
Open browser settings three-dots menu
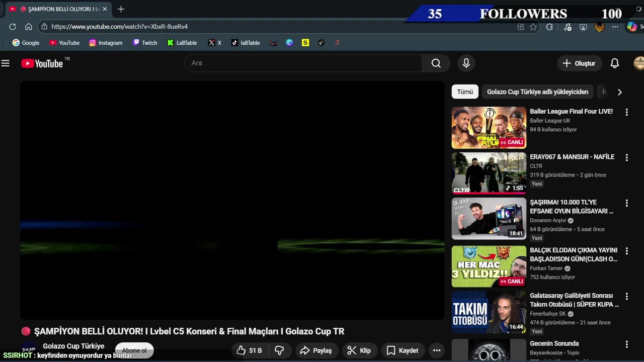(615, 27)
